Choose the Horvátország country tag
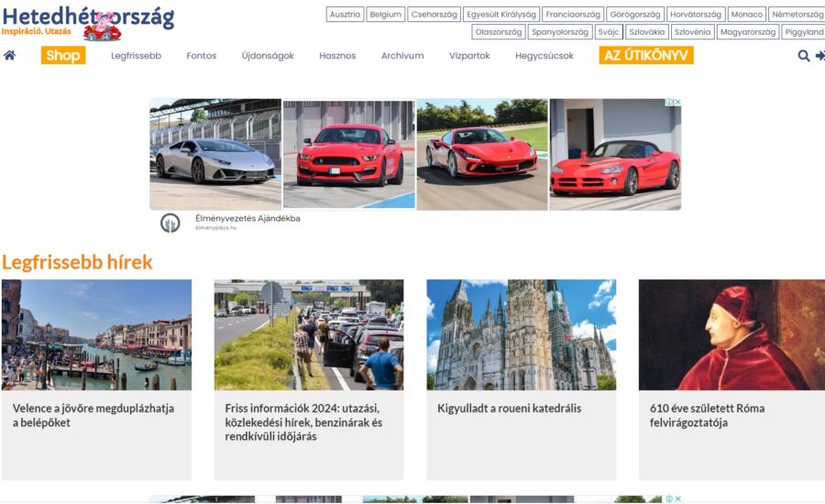Image resolution: width=825 pixels, height=504 pixels. tap(696, 15)
